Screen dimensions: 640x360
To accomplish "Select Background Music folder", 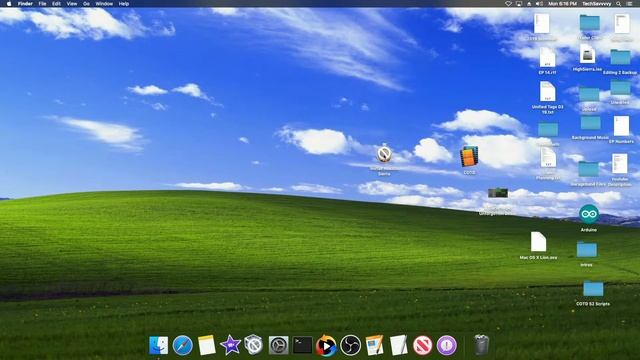I will pos(590,122).
